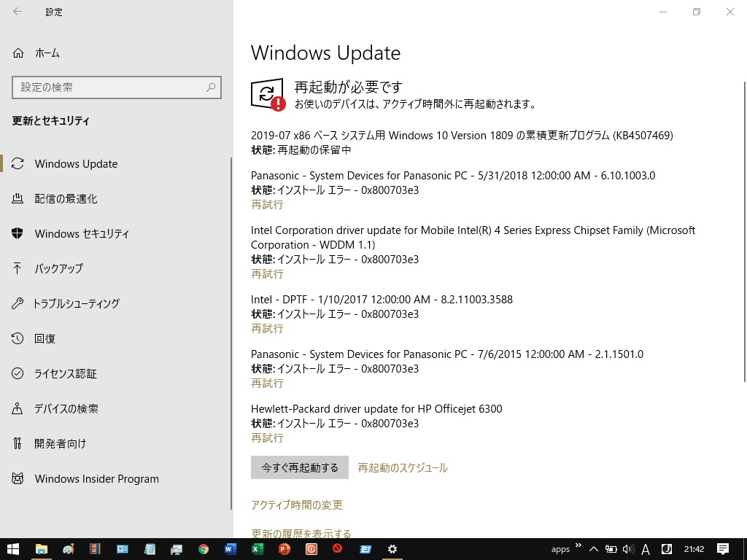Click the Troubleshoot wrench icon
Image resolution: width=747 pixels, height=560 pixels.
(x=18, y=303)
